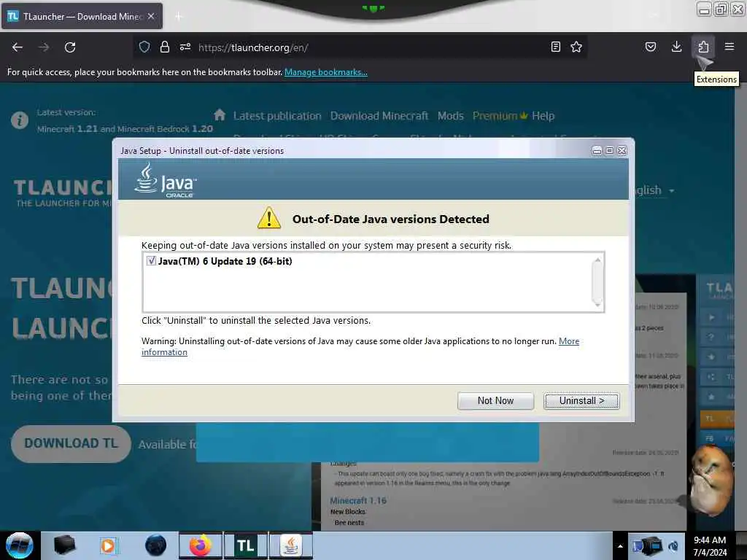Open the black box taskbar icon
Viewport: 747px width, 560px height.
tap(64, 545)
